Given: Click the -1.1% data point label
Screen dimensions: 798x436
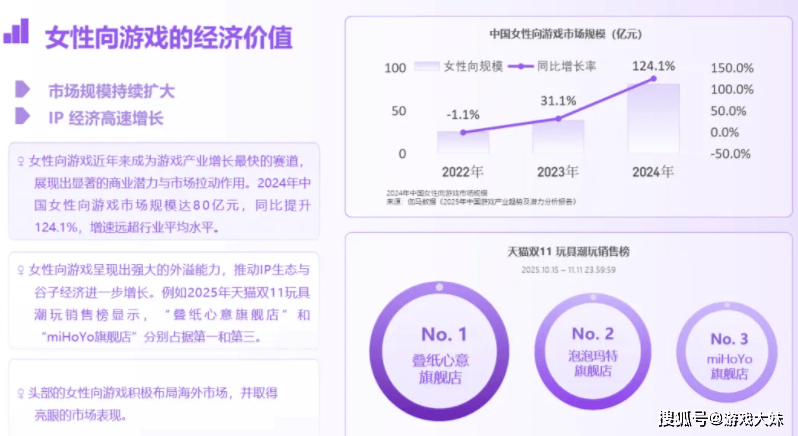Looking at the screenshot, I should point(463,114).
